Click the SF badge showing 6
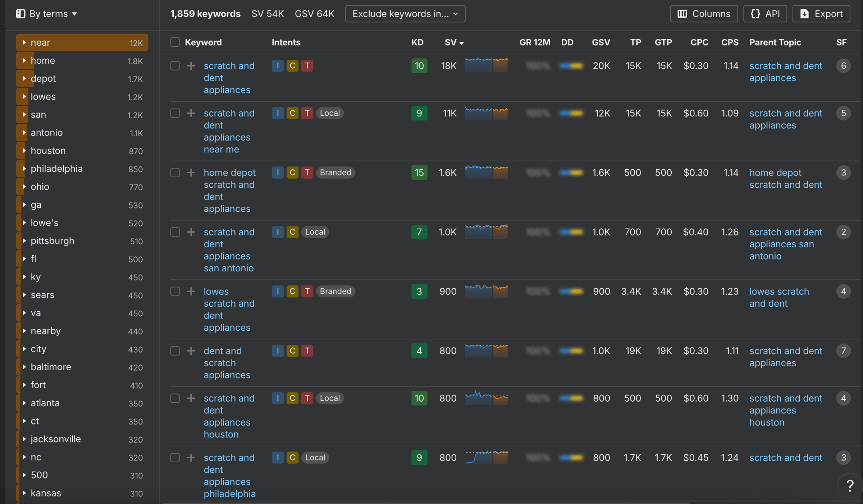The image size is (863, 504). tap(843, 66)
